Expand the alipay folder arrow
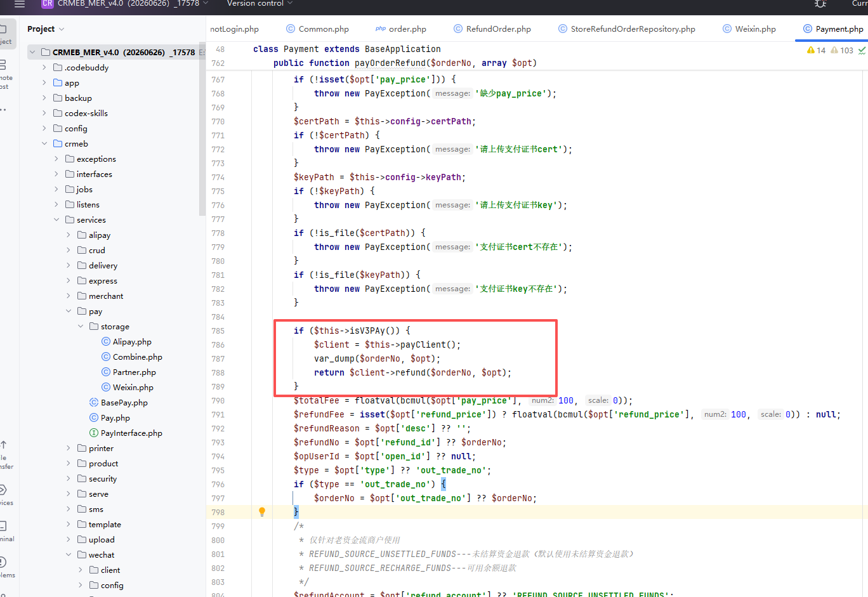Viewport: 868px width, 597px height. tap(69, 235)
